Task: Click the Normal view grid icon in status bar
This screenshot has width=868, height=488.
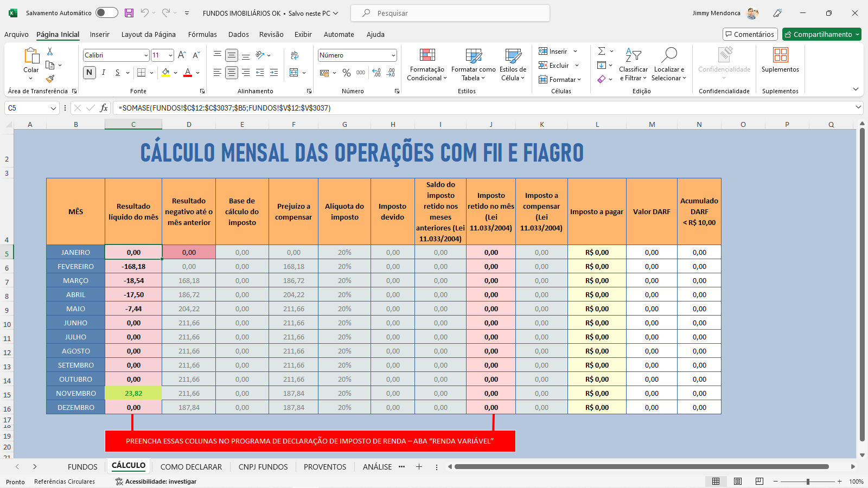Action: pos(716,481)
